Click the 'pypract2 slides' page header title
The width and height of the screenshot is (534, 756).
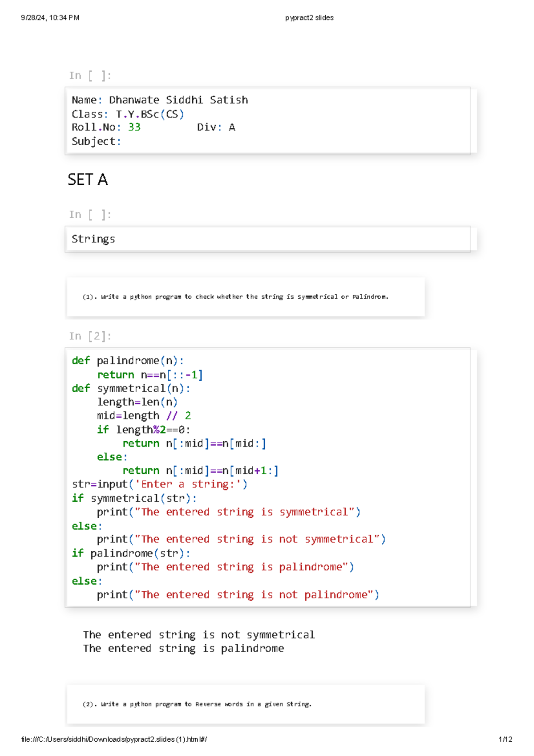pos(309,18)
